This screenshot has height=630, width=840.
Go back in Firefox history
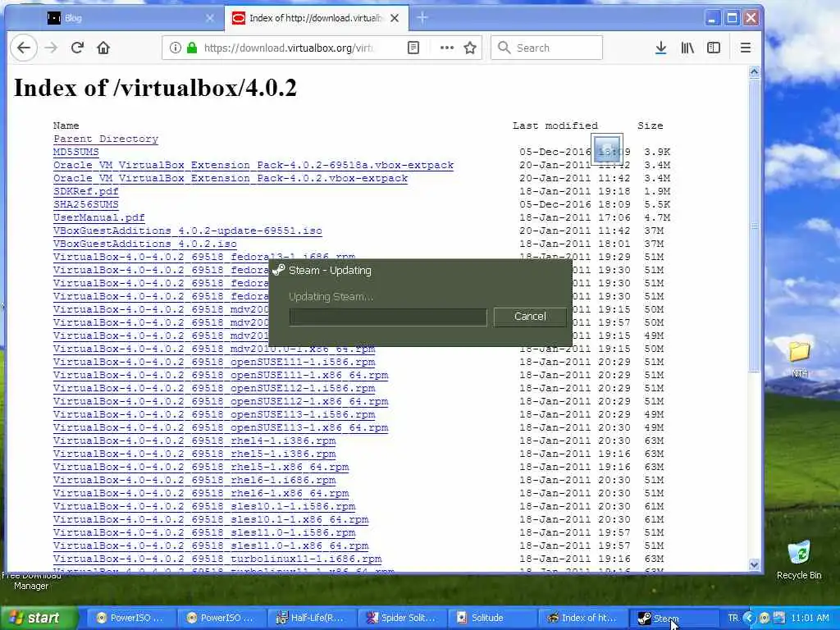click(x=24, y=48)
